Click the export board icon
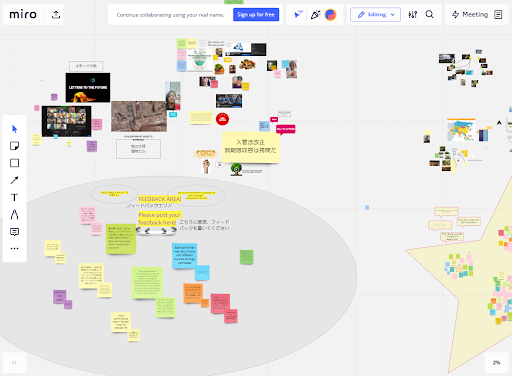The height and width of the screenshot is (376, 512). (56, 15)
